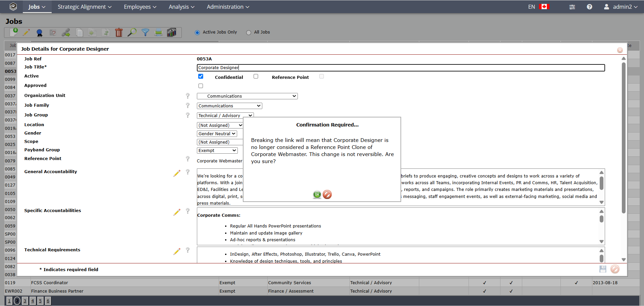Click the cancel icon beside the save icon
Viewport: 644px width, 306px height.
pyautogui.click(x=615, y=269)
